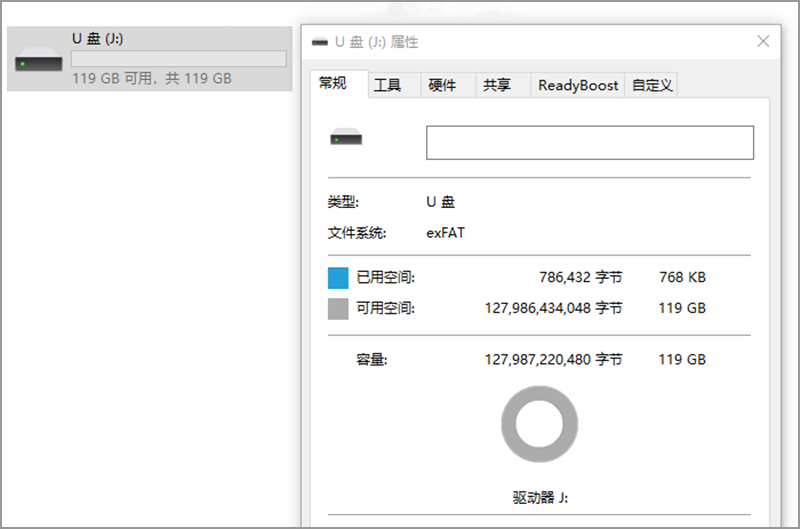Click the 文件系统 label

pyautogui.click(x=357, y=233)
